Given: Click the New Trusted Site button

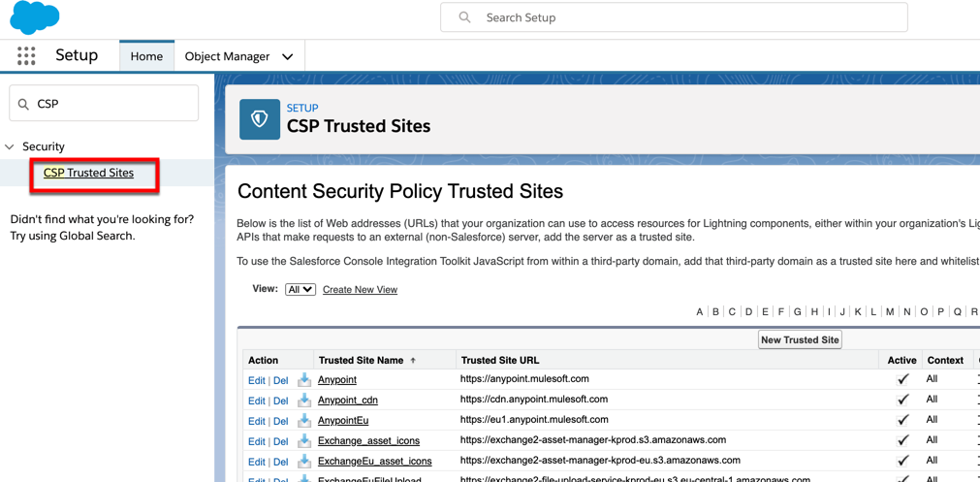Looking at the screenshot, I should tap(800, 340).
